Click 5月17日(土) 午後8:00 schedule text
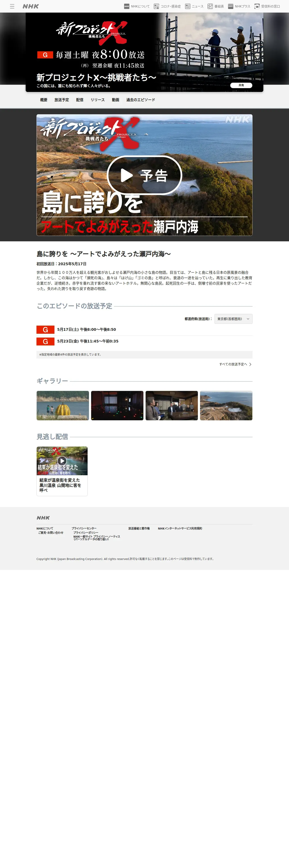The image size is (289, 868). 86,329
